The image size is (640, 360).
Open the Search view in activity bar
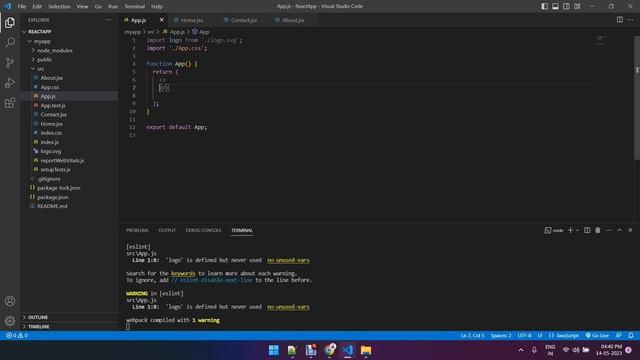10,42
